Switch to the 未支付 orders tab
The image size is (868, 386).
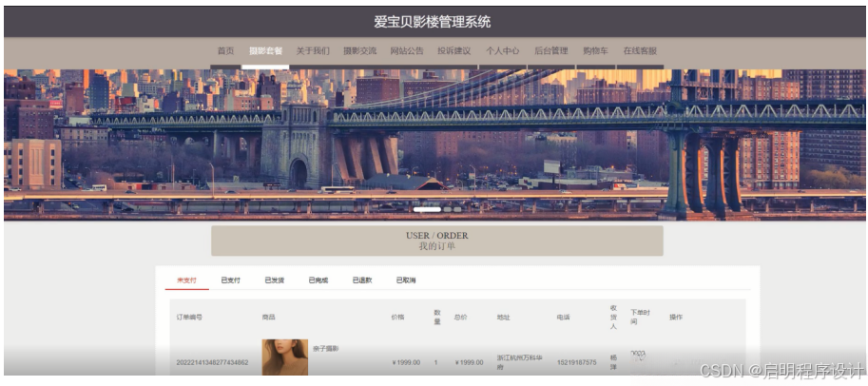tap(186, 280)
